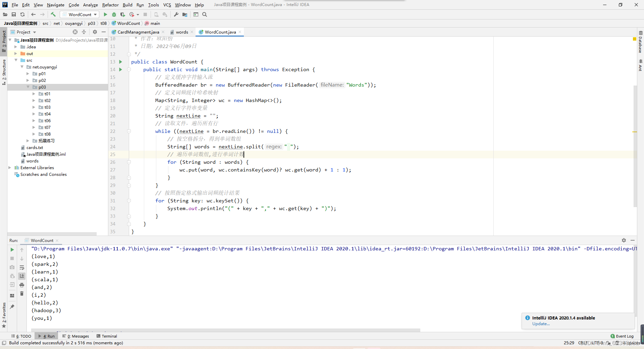Viewport: 644px width, 349px height.
Task: Toggle the Favorites side tool window
Action: 4,315
